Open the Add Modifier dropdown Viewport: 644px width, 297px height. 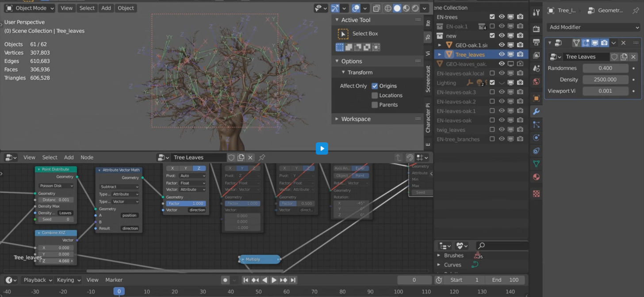tap(593, 27)
